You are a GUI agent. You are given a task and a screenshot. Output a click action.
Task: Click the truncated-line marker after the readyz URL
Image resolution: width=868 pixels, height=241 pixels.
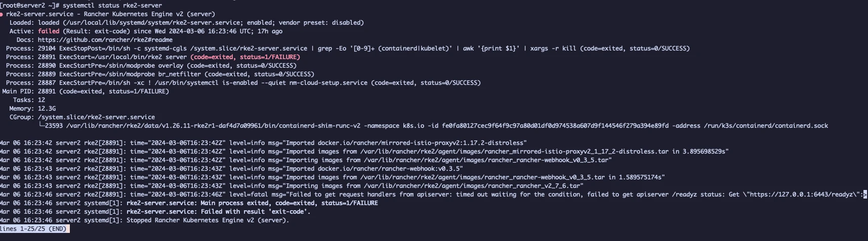coord(865,195)
